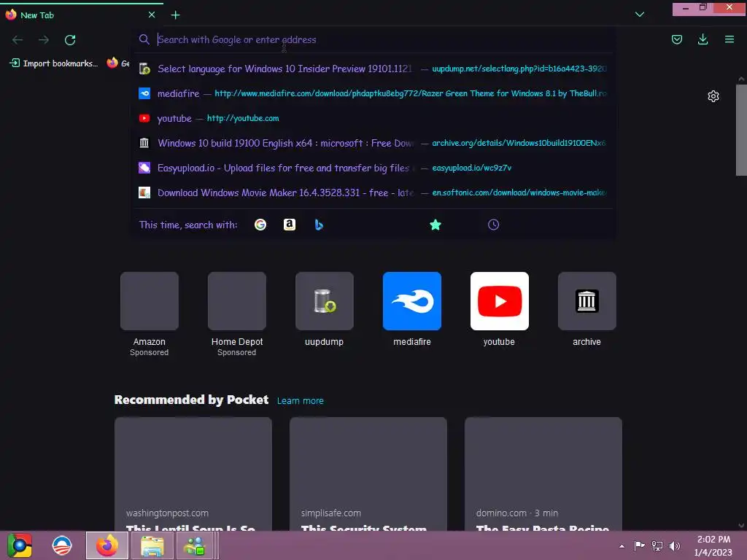Image resolution: width=747 pixels, height=560 pixels.
Task: Open the Firefox bookmark next to Import bookmarks
Action: (117, 63)
